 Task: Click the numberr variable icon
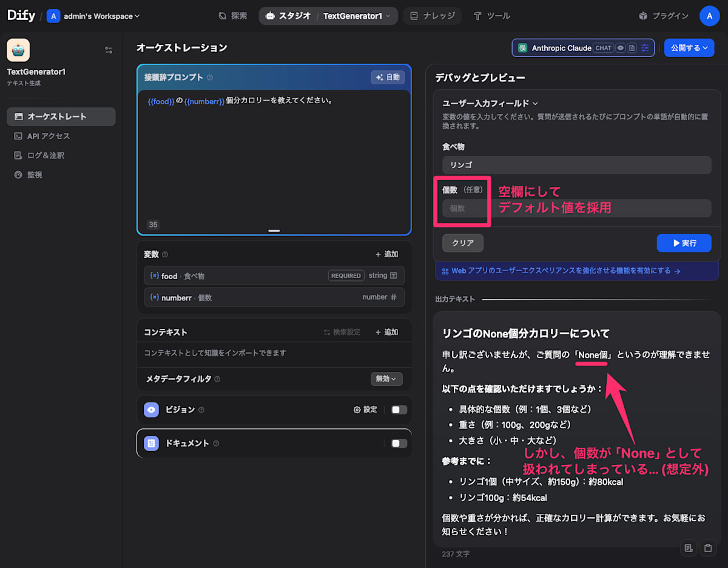click(x=154, y=297)
